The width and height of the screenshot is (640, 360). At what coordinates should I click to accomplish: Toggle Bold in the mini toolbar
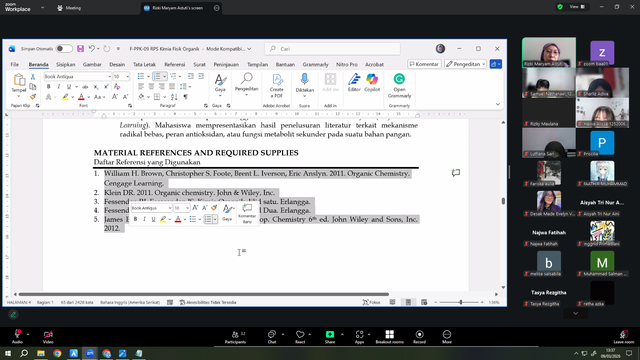136,219
